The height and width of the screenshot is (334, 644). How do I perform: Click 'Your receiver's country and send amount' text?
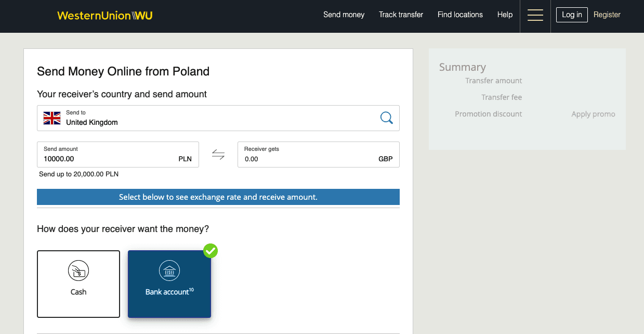122,94
